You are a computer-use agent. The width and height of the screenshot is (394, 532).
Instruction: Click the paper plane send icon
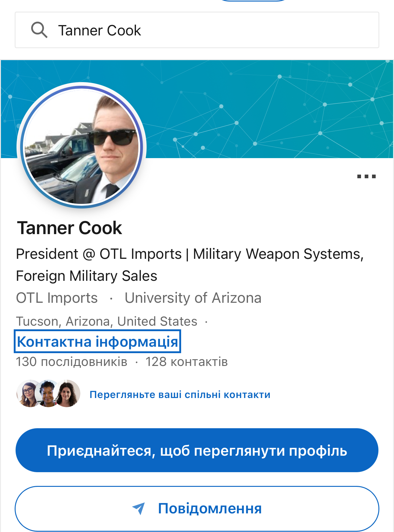point(139,508)
